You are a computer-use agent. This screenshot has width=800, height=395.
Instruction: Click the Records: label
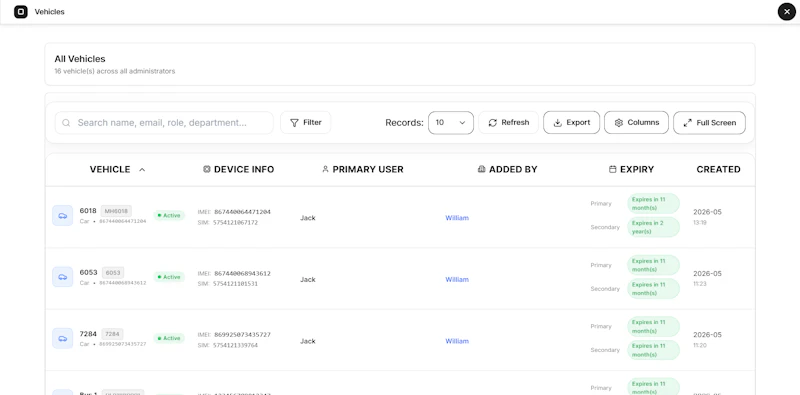[404, 122]
